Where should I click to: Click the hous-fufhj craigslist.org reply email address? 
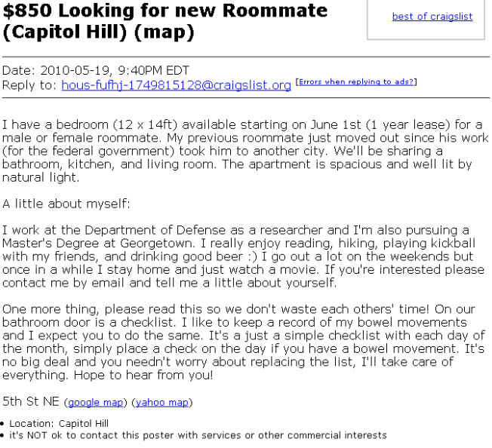(176, 85)
